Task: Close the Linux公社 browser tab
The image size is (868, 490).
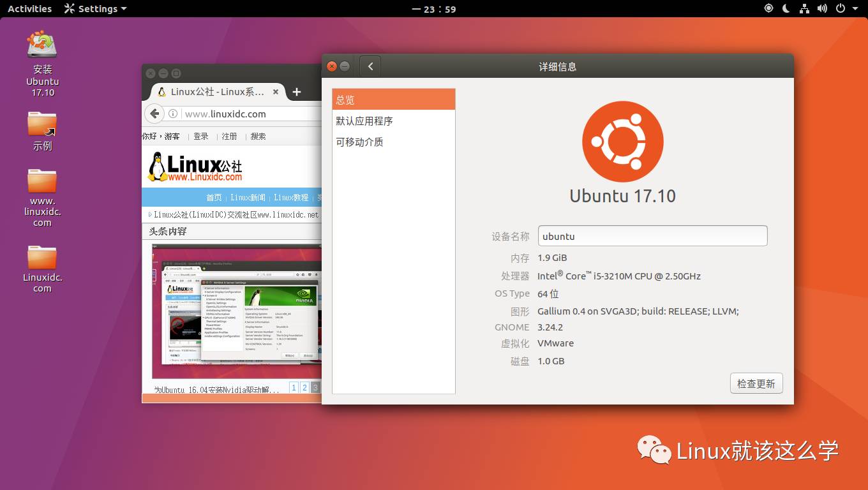Action: (276, 92)
